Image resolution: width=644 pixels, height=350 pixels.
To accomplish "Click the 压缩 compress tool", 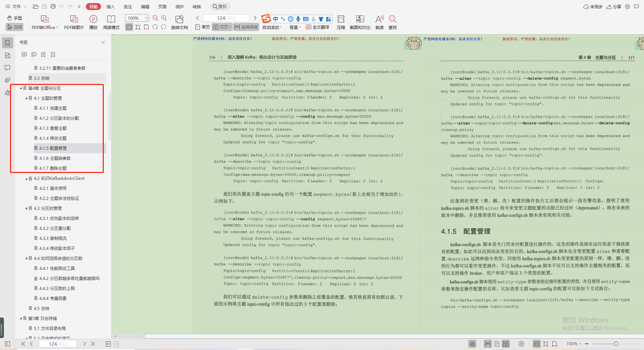I will (341, 22).
